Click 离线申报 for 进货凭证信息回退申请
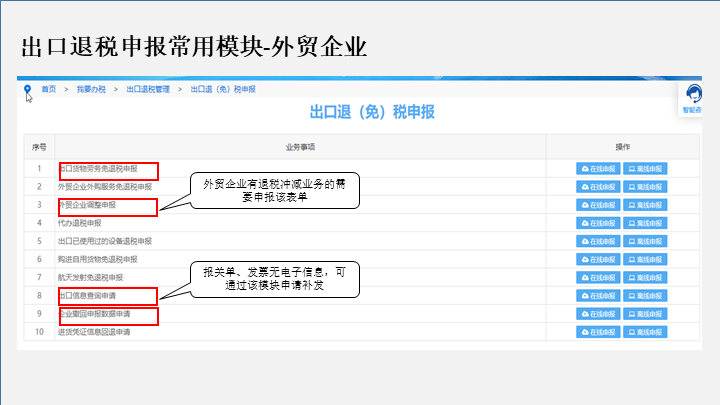The height and width of the screenshot is (405, 720). pos(645,332)
